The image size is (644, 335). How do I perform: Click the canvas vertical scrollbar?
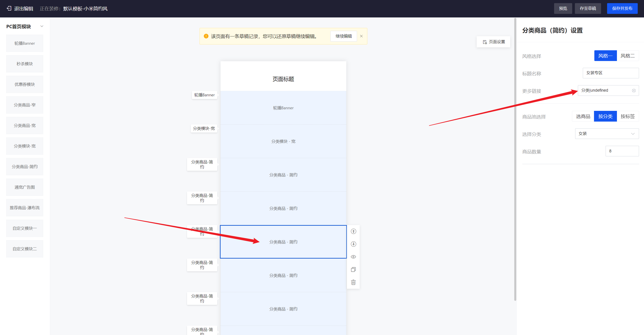(x=515, y=160)
